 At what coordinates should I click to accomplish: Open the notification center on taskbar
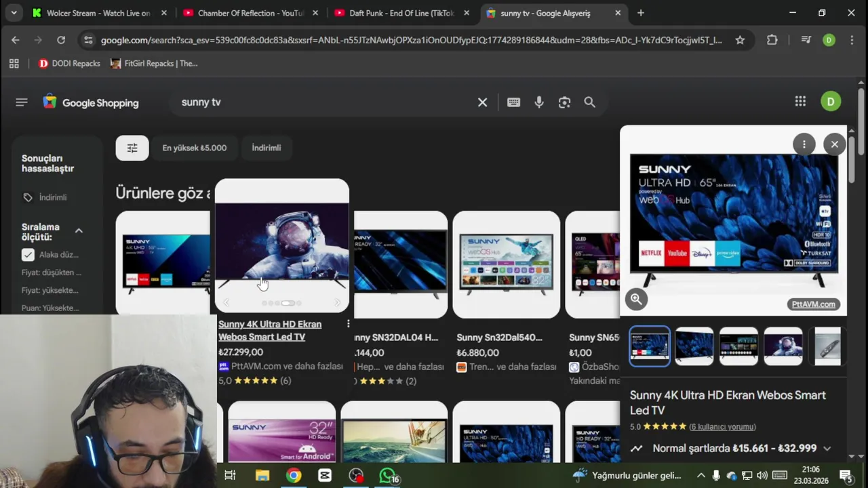click(846, 476)
